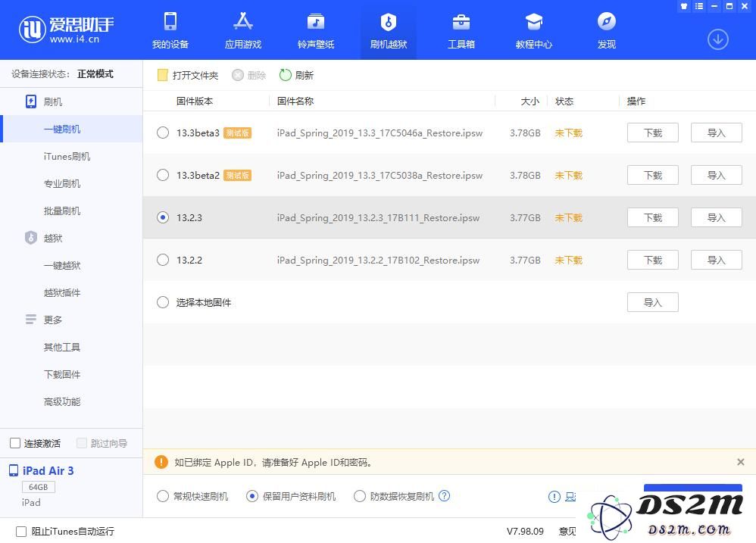The image size is (756, 543).
Task: Select firmware 13.3beta3 radio button
Action: point(163,133)
